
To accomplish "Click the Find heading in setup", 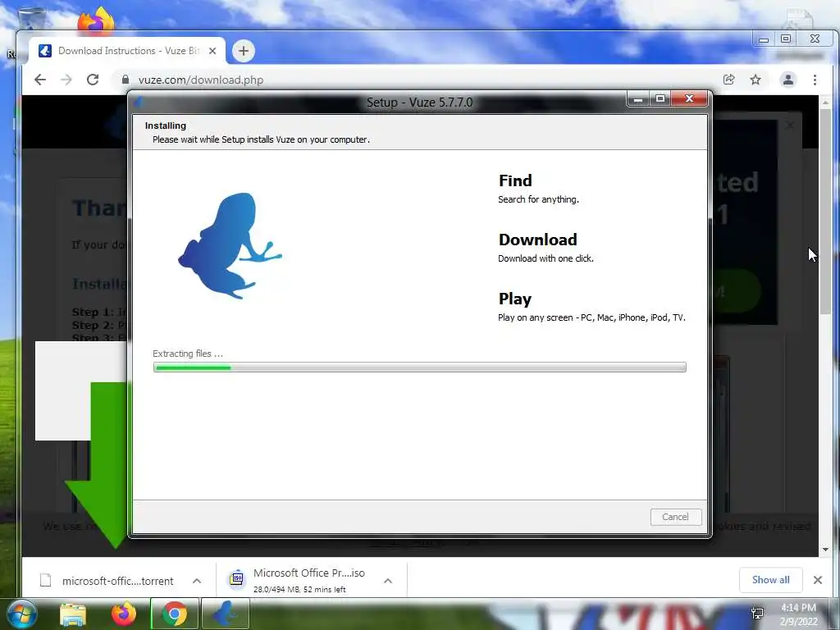I will point(515,180).
